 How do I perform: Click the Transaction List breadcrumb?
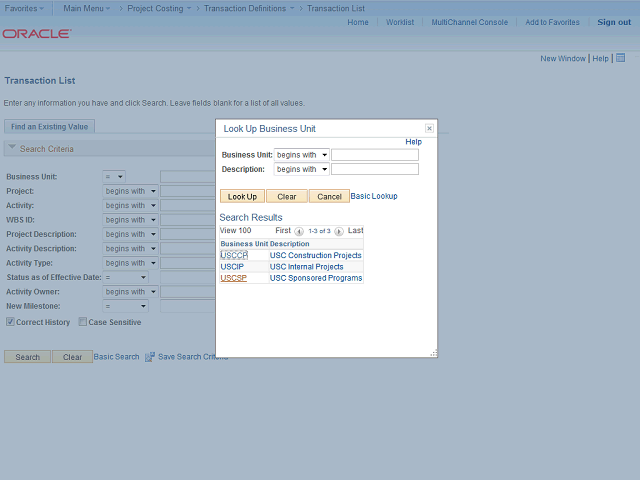tap(336, 8)
